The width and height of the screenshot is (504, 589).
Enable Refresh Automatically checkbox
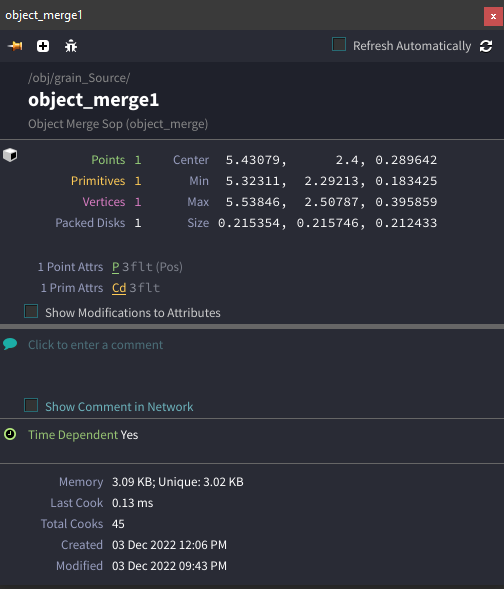pos(339,44)
